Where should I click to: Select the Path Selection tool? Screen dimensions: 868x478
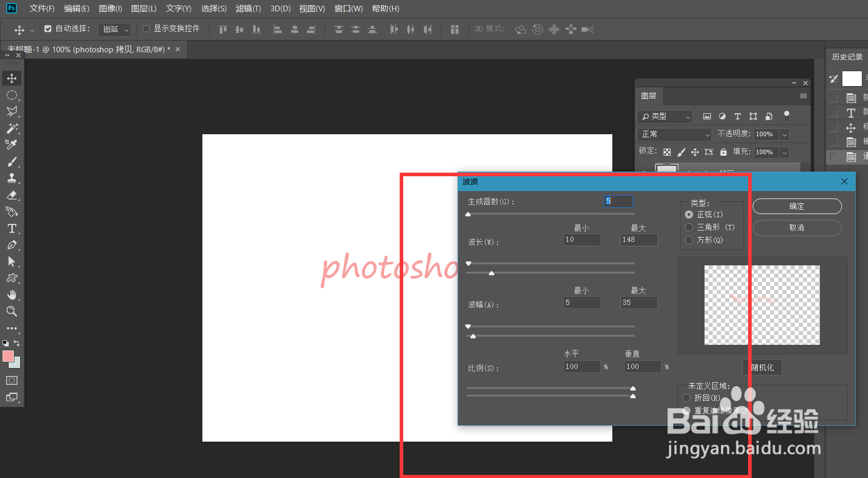click(x=12, y=262)
